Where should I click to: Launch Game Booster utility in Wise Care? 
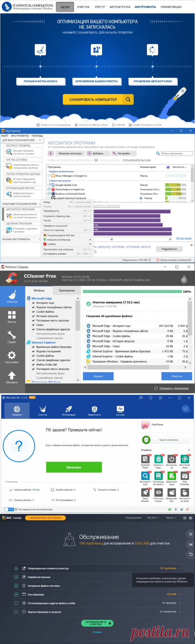coord(145,494)
